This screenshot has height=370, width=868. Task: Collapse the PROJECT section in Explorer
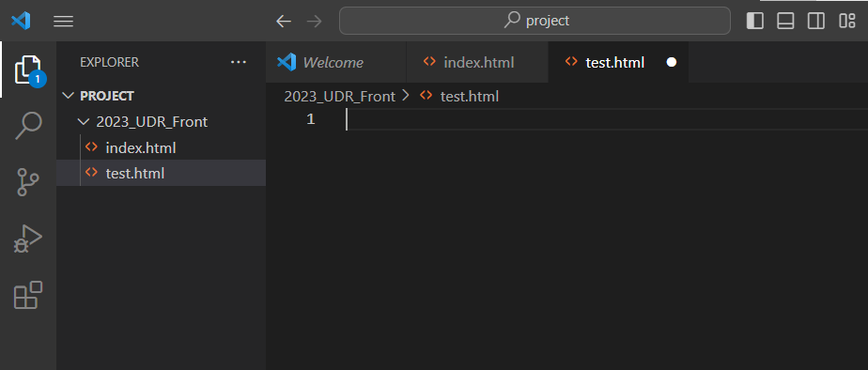(x=99, y=96)
